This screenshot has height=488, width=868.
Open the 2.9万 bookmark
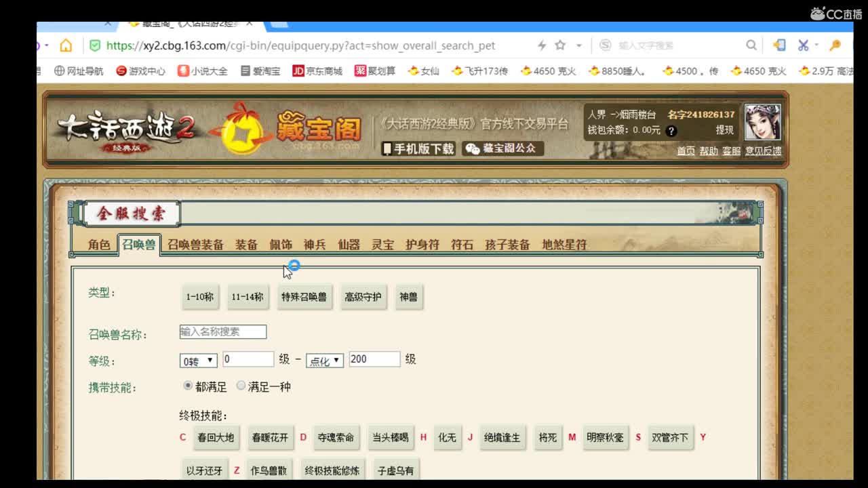tap(826, 70)
